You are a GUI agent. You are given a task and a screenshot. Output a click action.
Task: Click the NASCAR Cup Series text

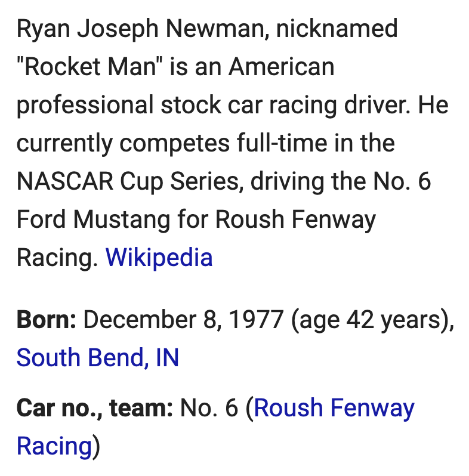130,181
